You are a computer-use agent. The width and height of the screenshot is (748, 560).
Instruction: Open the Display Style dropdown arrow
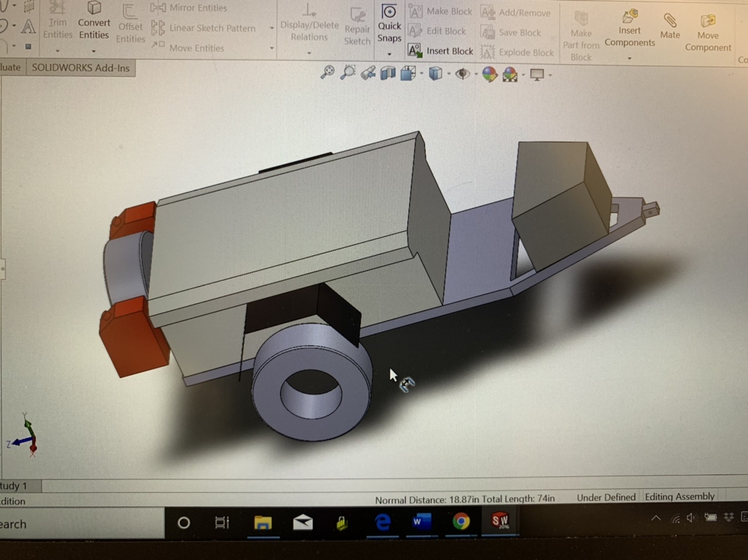(449, 74)
